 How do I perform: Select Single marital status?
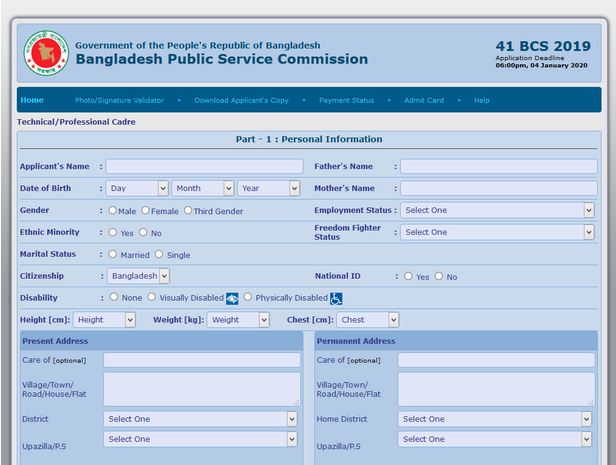pos(159,254)
